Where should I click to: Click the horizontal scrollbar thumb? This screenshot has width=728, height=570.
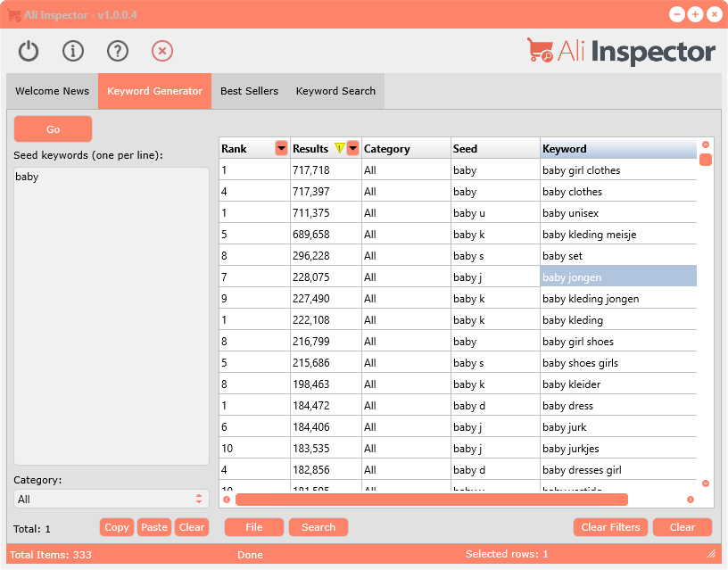click(x=431, y=500)
